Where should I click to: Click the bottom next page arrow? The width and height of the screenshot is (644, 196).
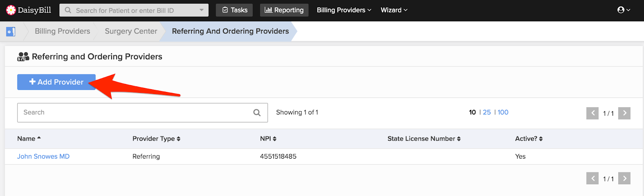tap(624, 178)
